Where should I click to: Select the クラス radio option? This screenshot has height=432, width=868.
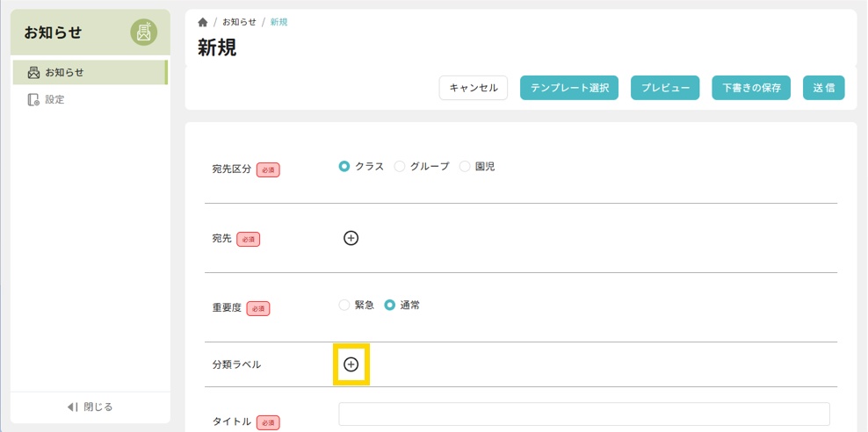344,166
